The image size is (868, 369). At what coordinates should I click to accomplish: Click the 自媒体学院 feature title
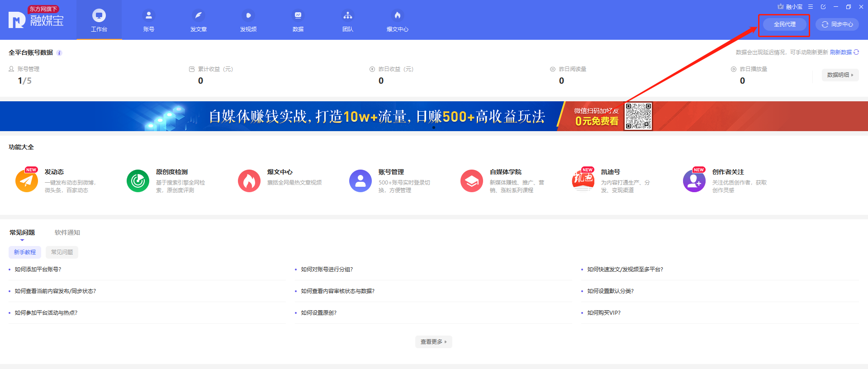pyautogui.click(x=506, y=172)
